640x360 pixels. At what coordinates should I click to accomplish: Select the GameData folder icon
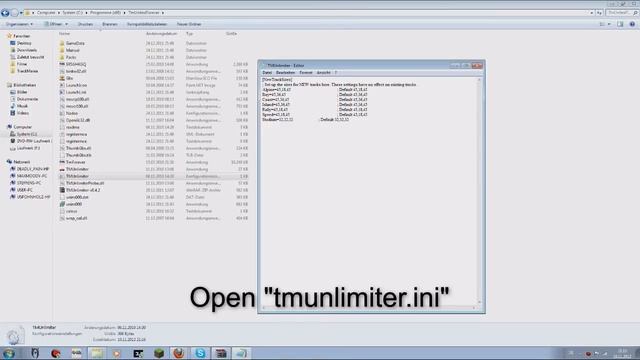pos(62,43)
